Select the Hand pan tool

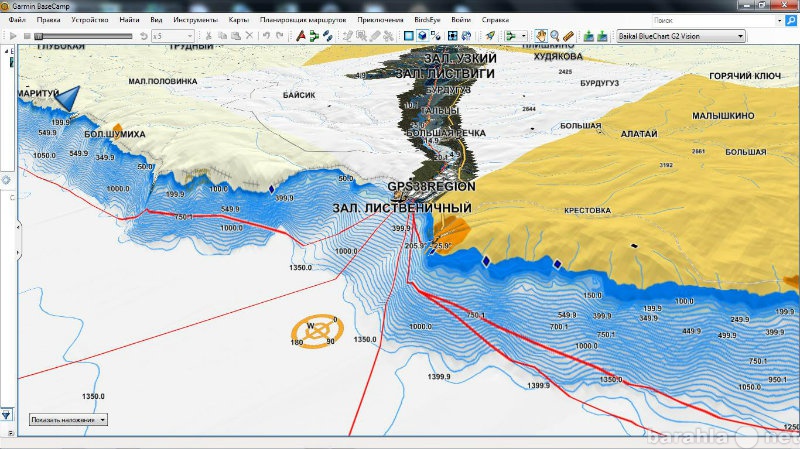[541, 36]
